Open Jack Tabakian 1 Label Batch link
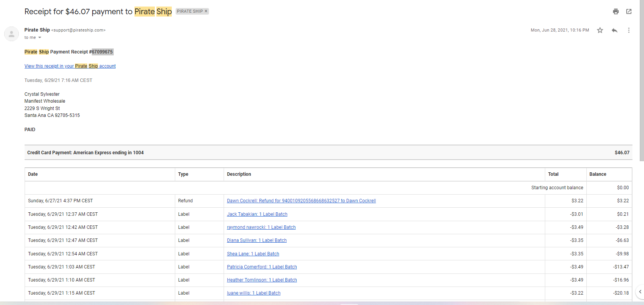The image size is (644, 305). [x=257, y=214]
